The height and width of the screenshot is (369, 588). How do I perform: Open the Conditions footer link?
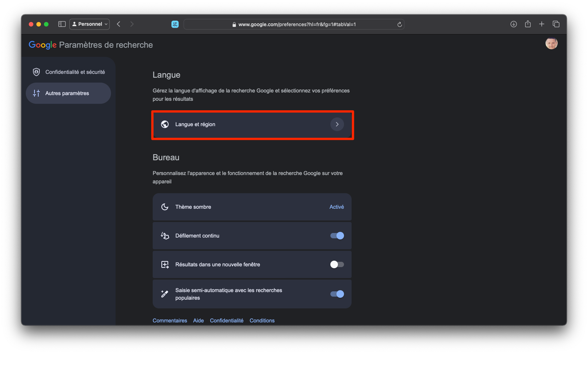click(x=262, y=321)
